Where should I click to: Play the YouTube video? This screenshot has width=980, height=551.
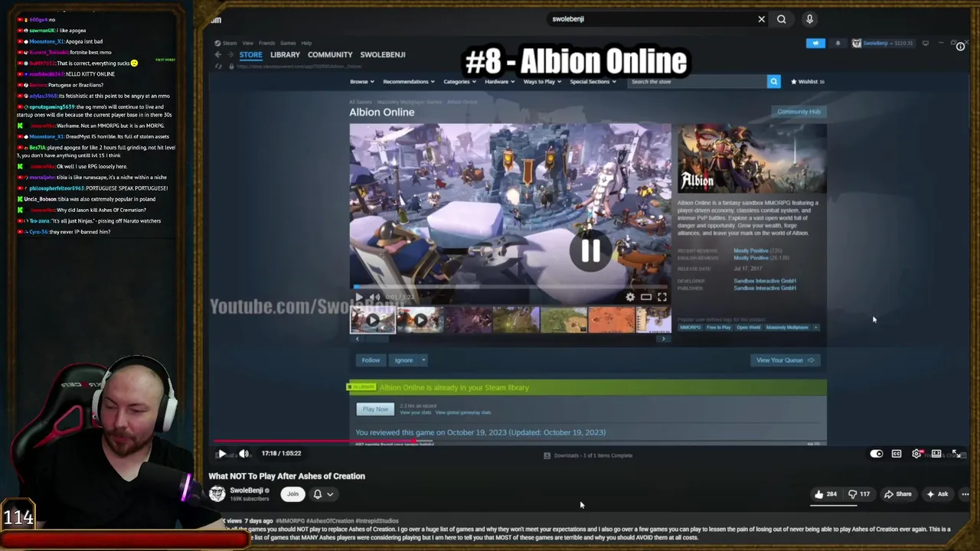[x=222, y=454]
